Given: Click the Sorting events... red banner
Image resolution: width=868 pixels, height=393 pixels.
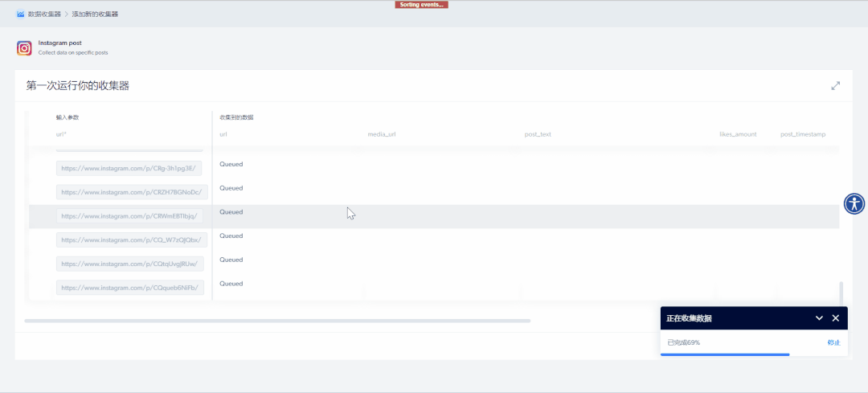Looking at the screenshot, I should tap(421, 5).
